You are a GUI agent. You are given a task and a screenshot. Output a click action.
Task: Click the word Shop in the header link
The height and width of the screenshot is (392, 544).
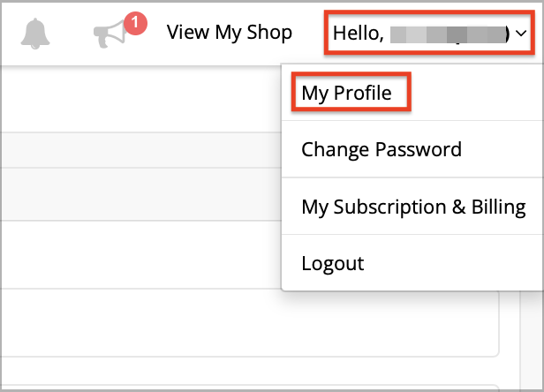(269, 33)
